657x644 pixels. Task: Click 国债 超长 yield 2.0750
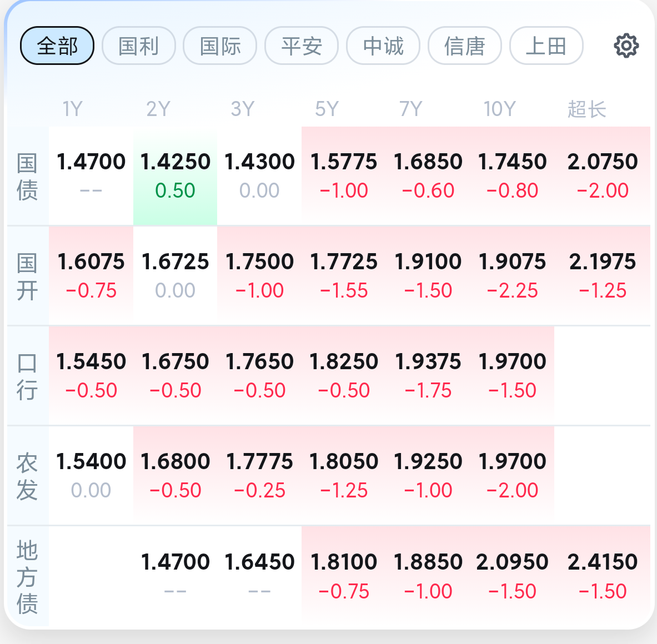coord(603,176)
